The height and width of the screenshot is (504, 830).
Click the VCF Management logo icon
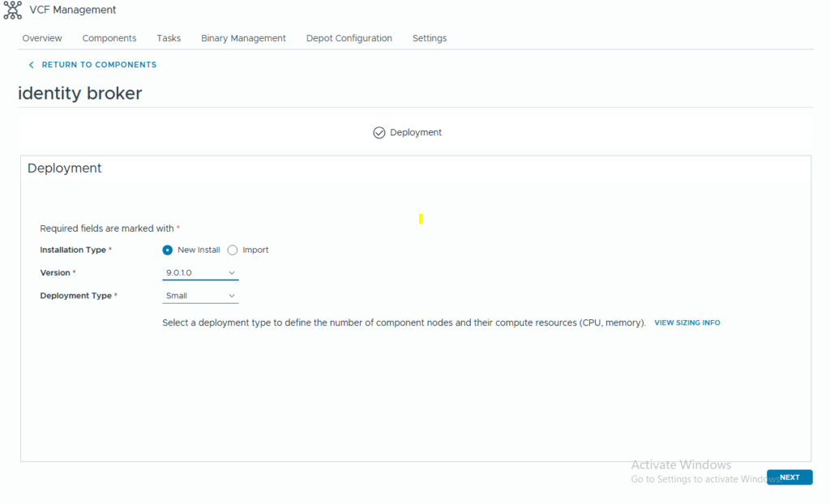(12, 11)
